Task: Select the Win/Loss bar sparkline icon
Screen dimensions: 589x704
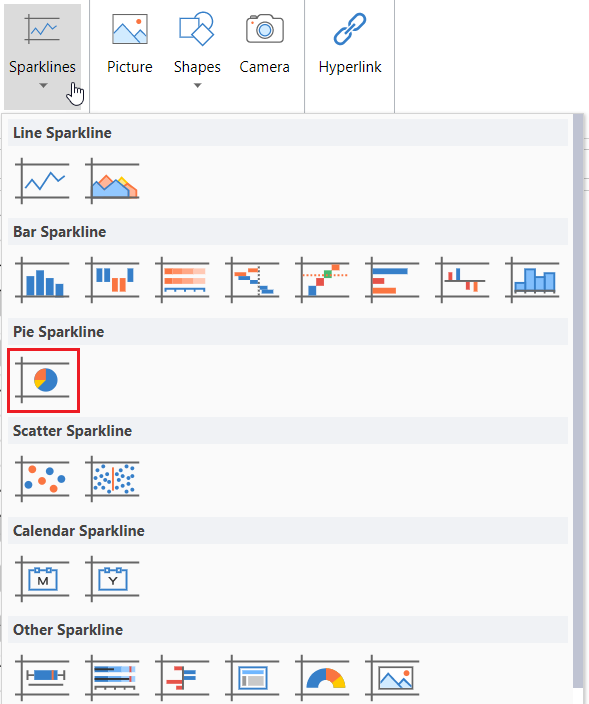Action: [112, 280]
